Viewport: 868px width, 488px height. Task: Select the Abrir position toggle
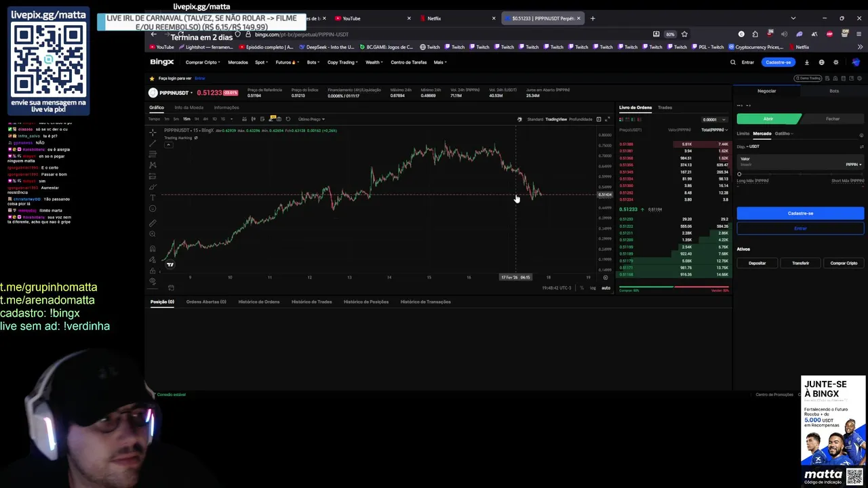click(768, 119)
